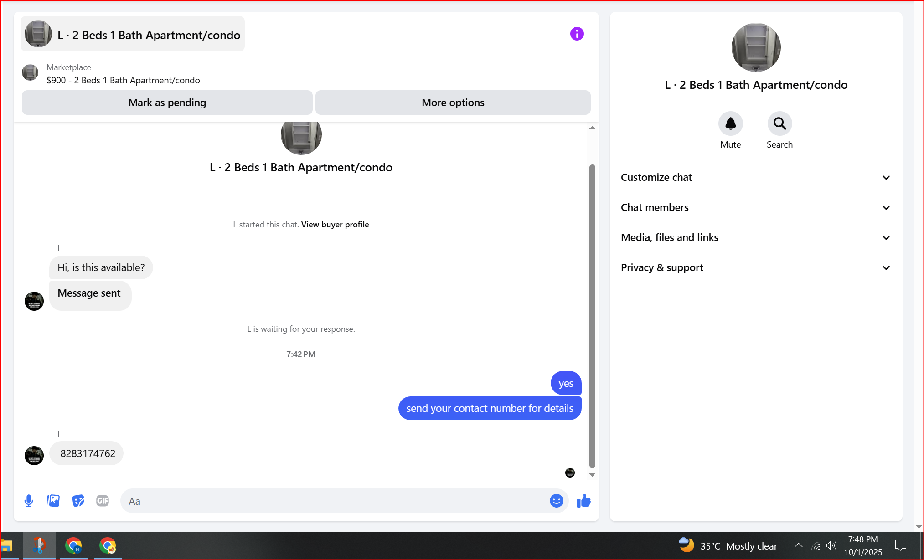Click center conversation profile picture
Image resolution: width=924 pixels, height=560 pixels.
pos(301,138)
